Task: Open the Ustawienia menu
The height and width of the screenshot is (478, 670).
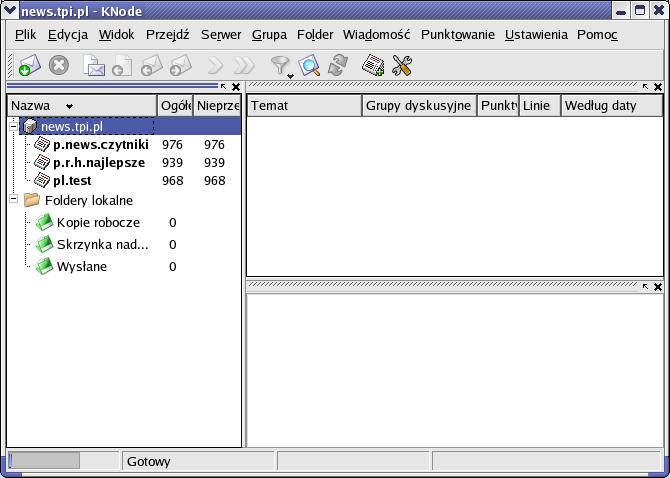Action: pos(536,34)
